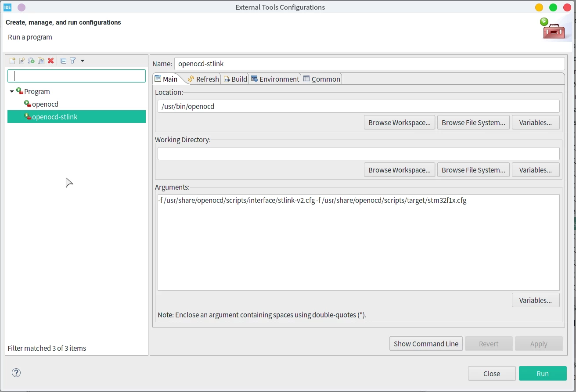Click Variables under Working Directory

536,170
